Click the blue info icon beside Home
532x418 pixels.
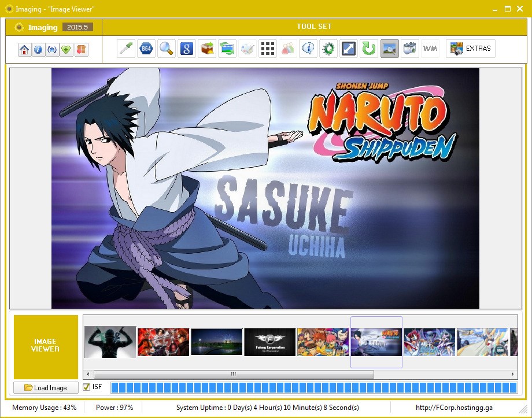(38, 50)
